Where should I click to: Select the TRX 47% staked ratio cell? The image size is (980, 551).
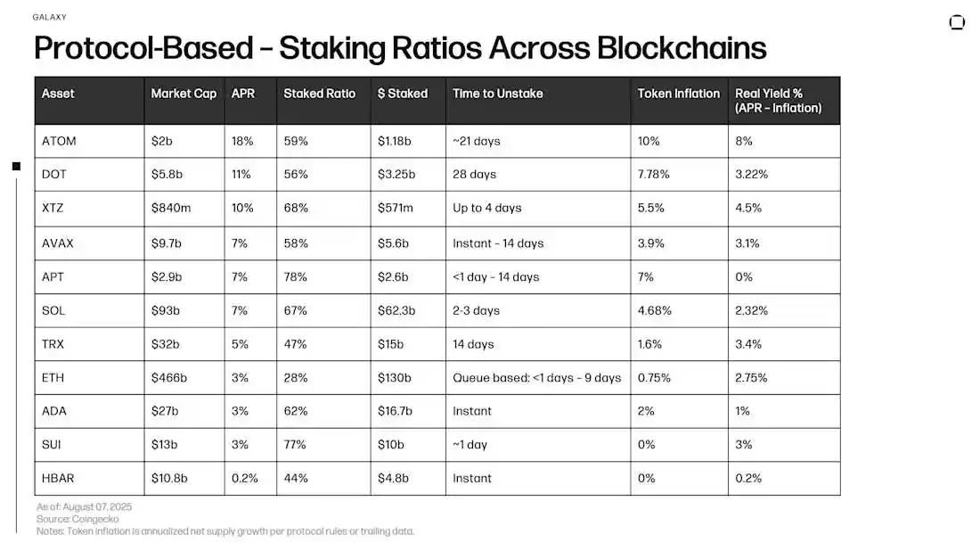295,344
